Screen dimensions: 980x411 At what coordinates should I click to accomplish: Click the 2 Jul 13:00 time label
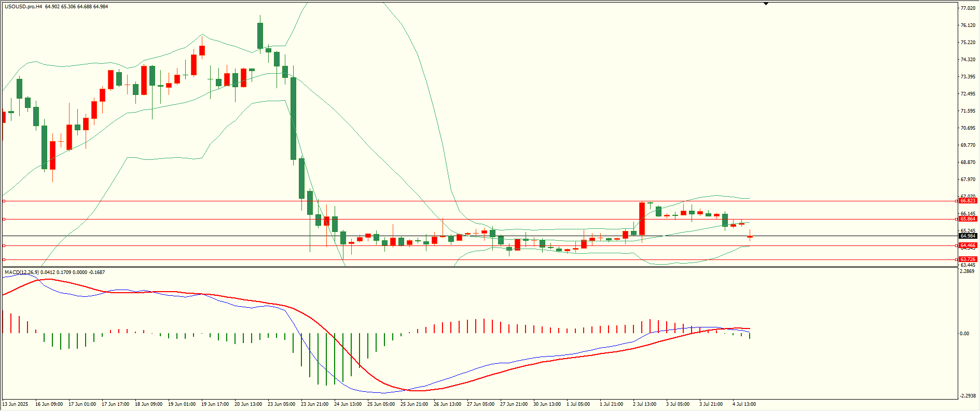click(x=644, y=404)
